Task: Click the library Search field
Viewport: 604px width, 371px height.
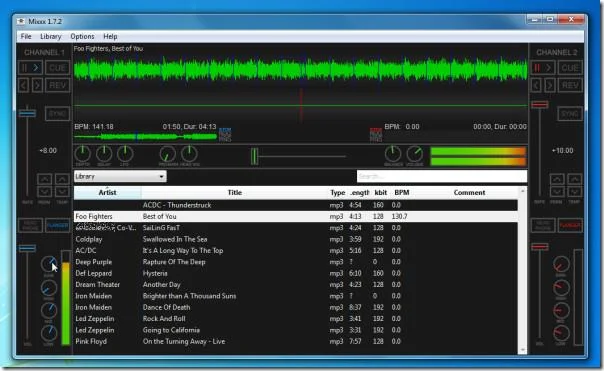Action: 442,176
